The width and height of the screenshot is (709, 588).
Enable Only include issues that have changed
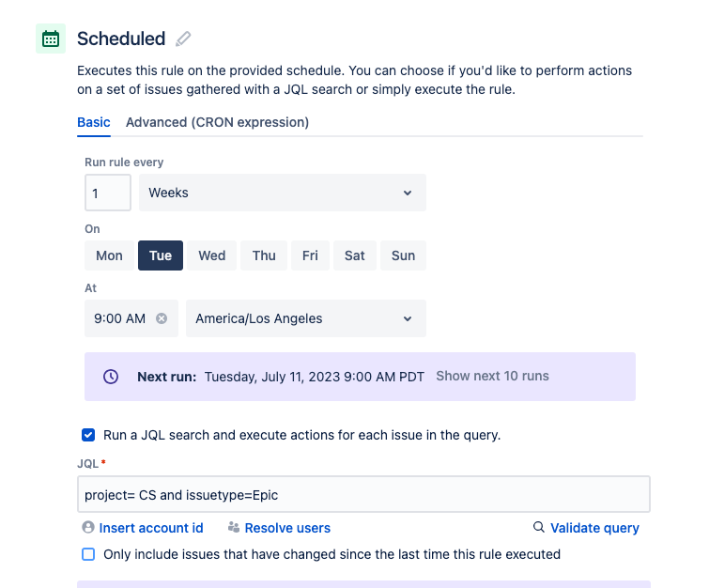[x=88, y=554]
